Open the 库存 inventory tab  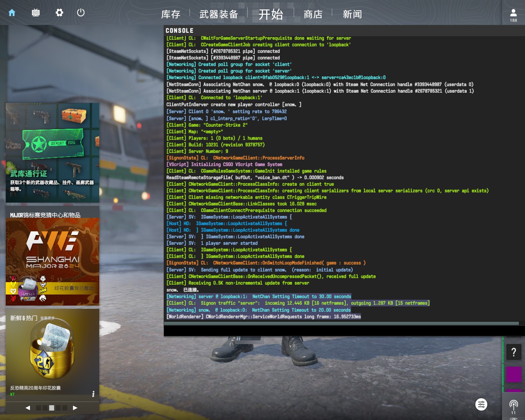171,14
